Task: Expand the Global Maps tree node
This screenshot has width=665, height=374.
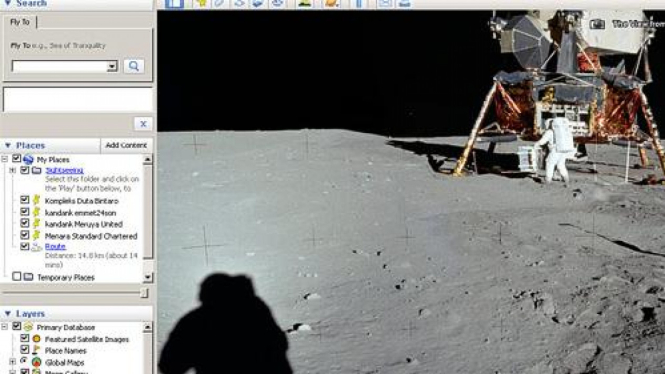Action: coord(13,362)
